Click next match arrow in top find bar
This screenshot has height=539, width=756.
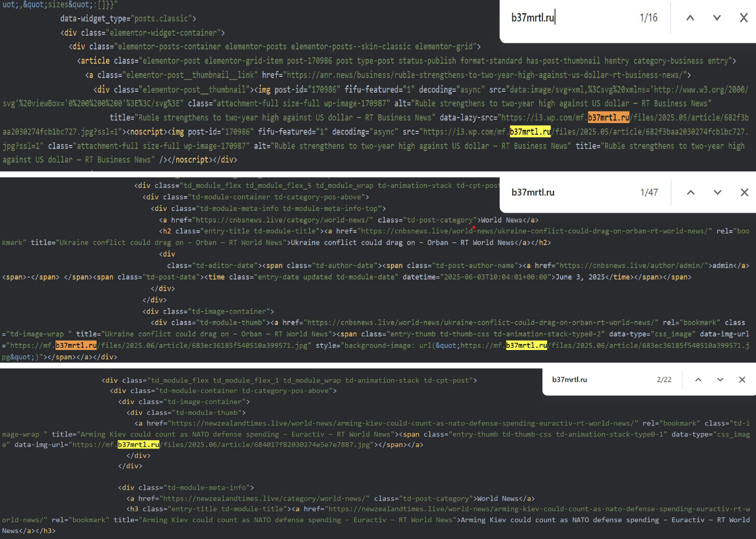[x=716, y=17]
